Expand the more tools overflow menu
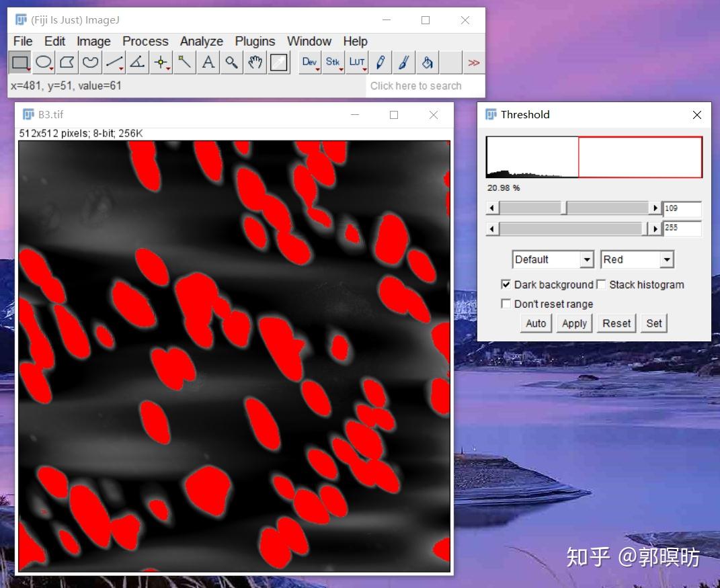This screenshot has width=720, height=588. [x=475, y=62]
